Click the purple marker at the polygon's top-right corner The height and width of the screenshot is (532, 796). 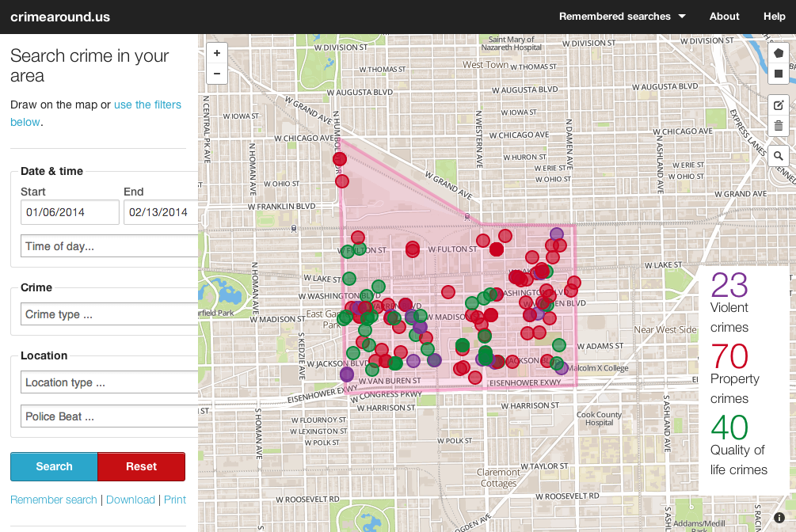tap(556, 234)
